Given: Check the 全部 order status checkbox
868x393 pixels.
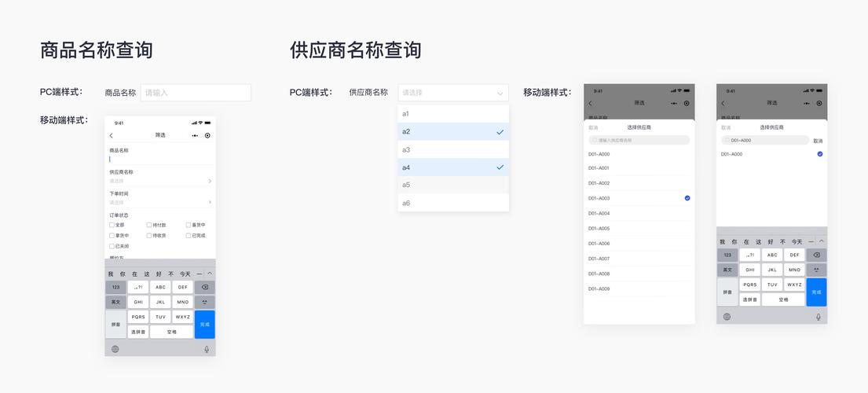Looking at the screenshot, I should click(112, 225).
